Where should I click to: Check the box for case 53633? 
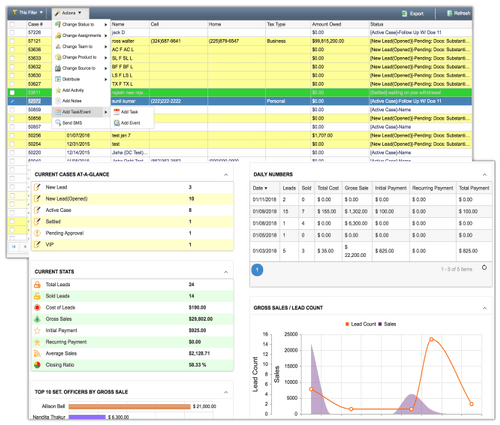coord(12,58)
